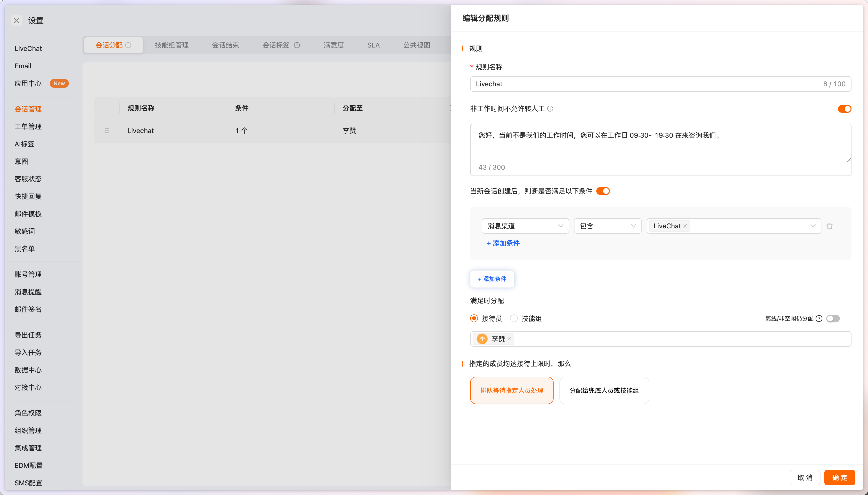This screenshot has height=495, width=868.
Task: Switch to 技能组管理 tab
Action: point(172,45)
